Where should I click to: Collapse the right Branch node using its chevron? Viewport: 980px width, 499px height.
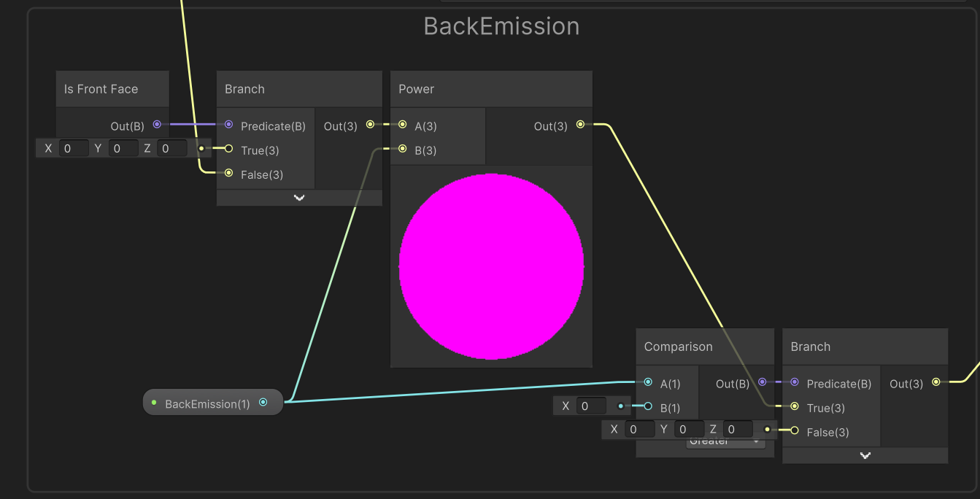[x=865, y=454]
